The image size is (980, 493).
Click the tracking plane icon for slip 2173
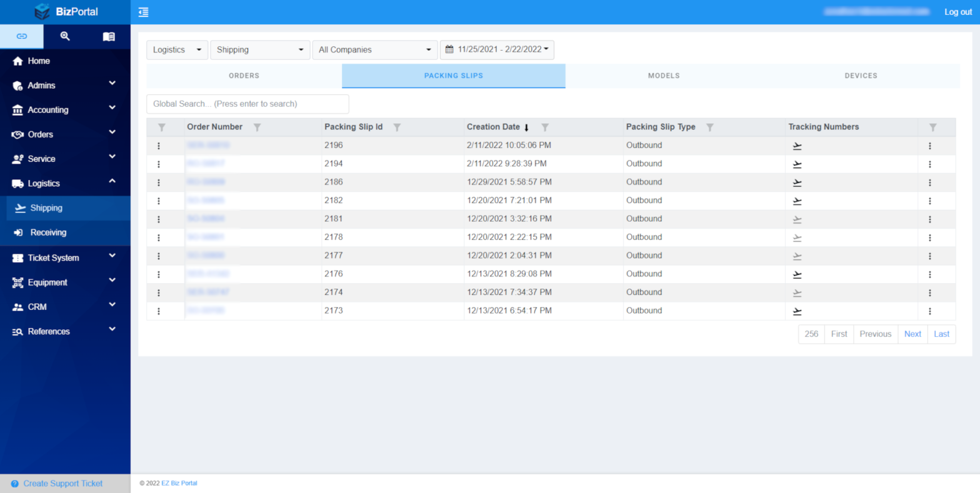(797, 311)
